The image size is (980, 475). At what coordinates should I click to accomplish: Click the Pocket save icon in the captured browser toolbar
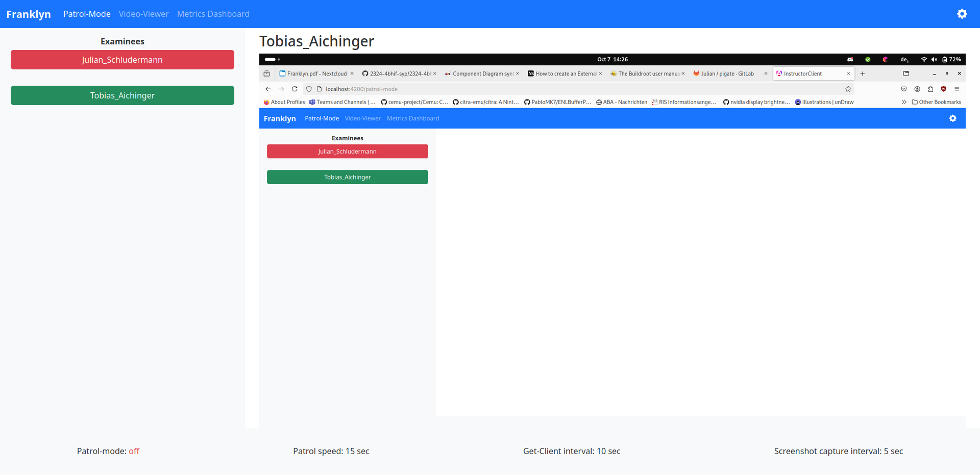[x=904, y=89]
